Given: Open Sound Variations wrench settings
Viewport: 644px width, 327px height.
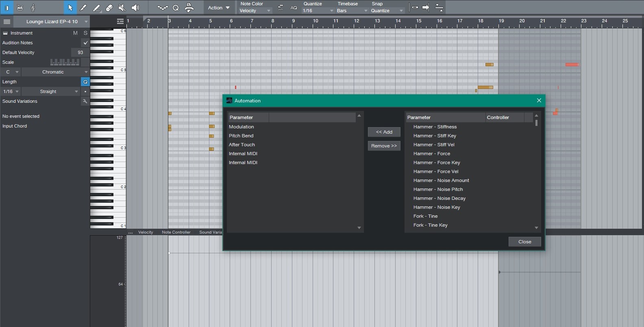Looking at the screenshot, I should 85,101.
